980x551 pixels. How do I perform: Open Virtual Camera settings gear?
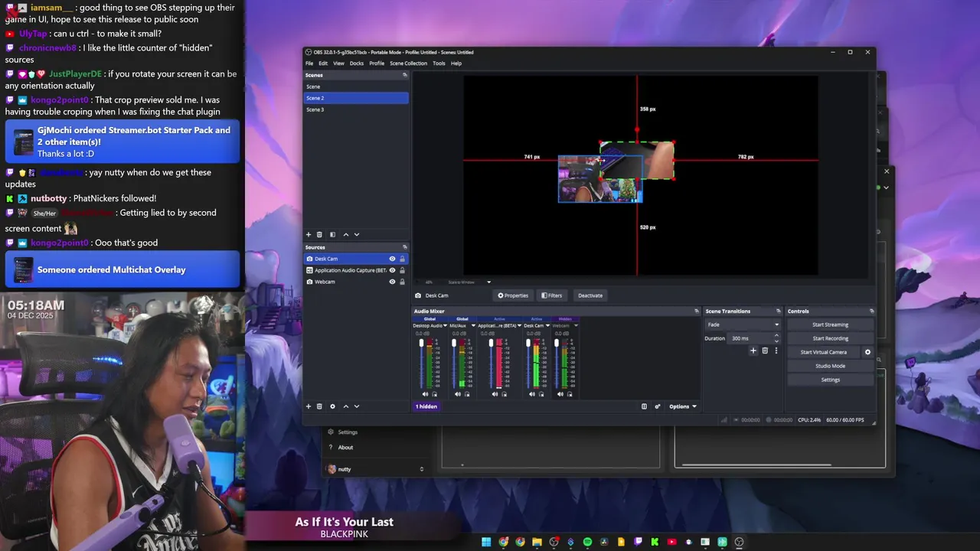click(867, 352)
